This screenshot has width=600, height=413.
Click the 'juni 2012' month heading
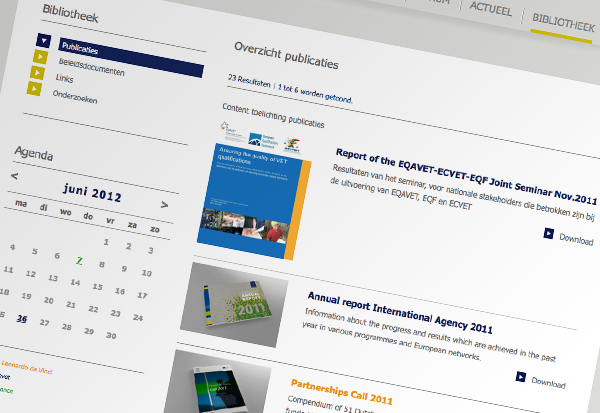coord(92,193)
